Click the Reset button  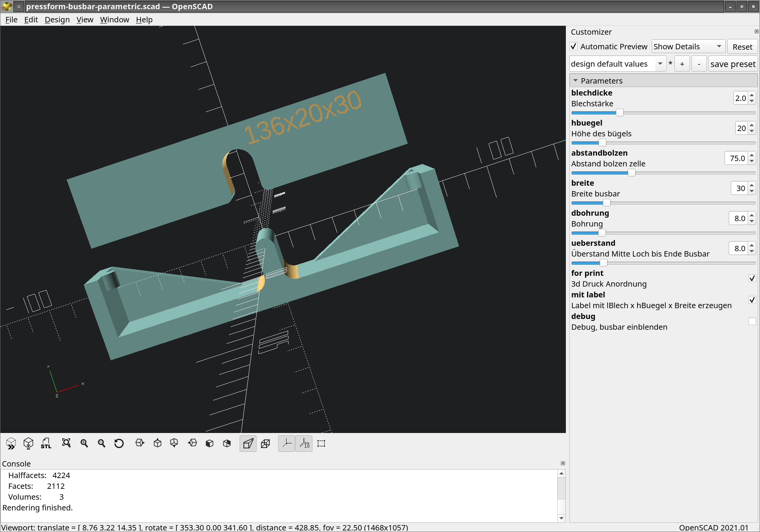(742, 47)
